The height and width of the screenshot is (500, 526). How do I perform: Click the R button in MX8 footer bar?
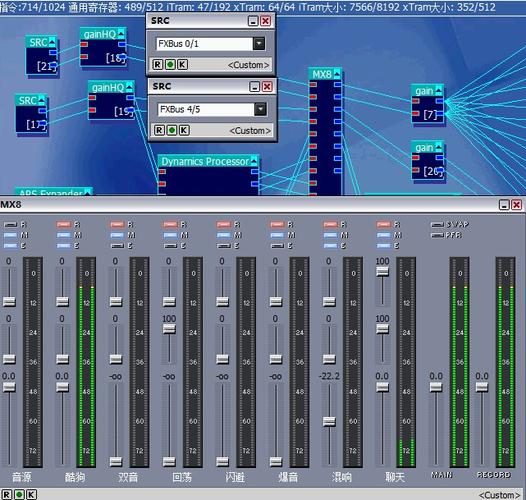7,495
